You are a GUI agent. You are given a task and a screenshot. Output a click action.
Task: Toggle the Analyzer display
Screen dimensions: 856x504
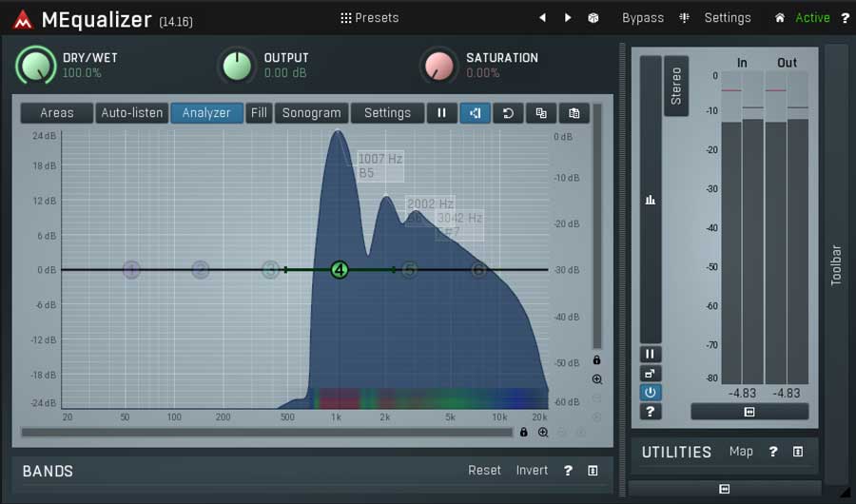pos(206,113)
